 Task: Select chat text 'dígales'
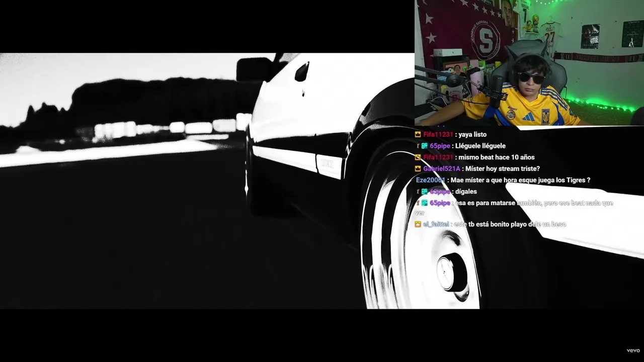[x=466, y=192]
